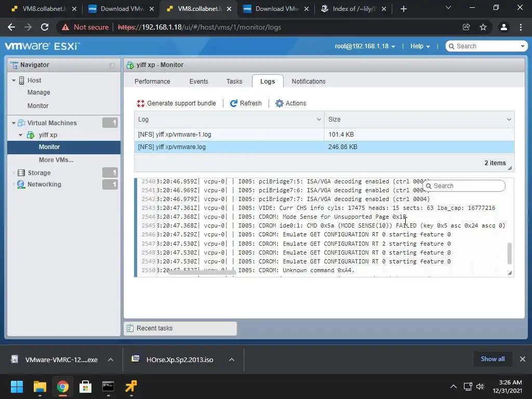This screenshot has width=532, height=399.
Task: Click the vertical scrollbar thumb in the log viewer
Action: click(x=509, y=253)
